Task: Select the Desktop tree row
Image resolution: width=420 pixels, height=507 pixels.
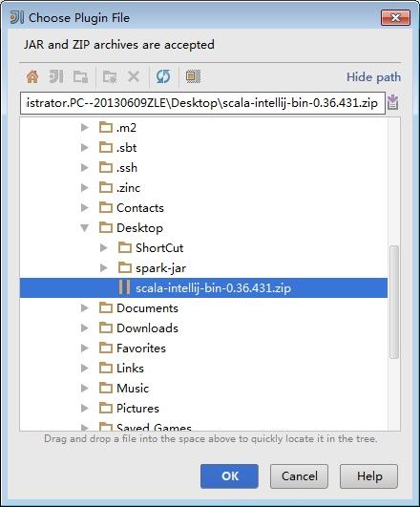Action: pyautogui.click(x=203, y=227)
